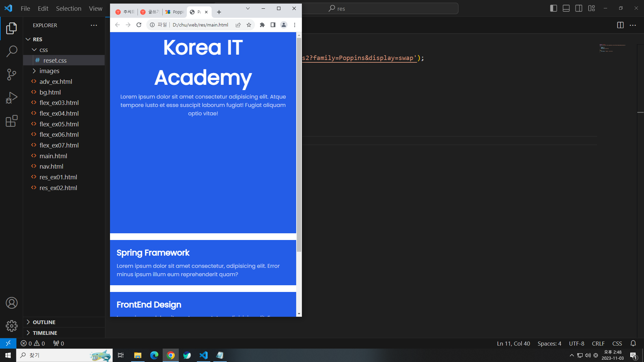Viewport: 644px width, 362px height.
Task: Collapse the css folder
Action: (x=44, y=50)
